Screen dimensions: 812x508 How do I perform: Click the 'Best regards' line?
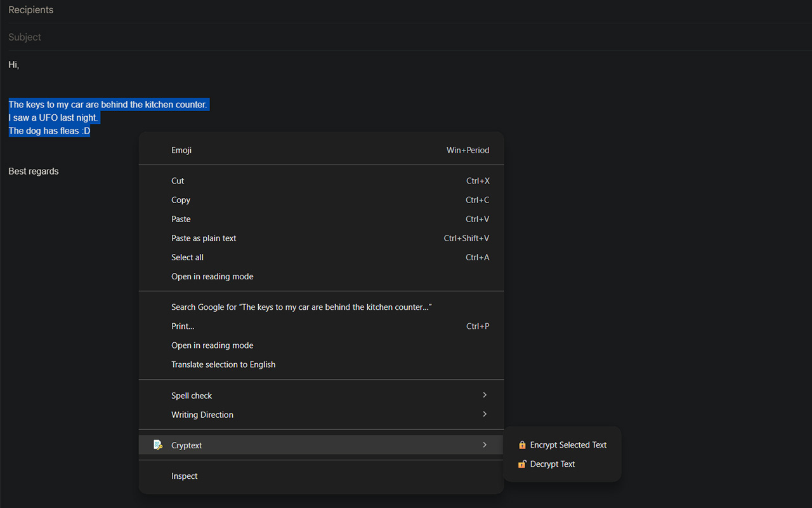pos(34,171)
